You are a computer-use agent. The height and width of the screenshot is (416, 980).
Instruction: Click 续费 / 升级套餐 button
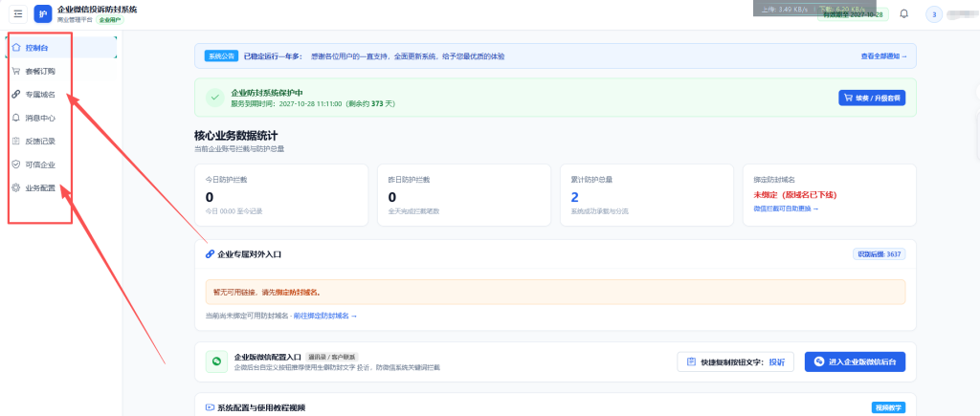(872, 98)
